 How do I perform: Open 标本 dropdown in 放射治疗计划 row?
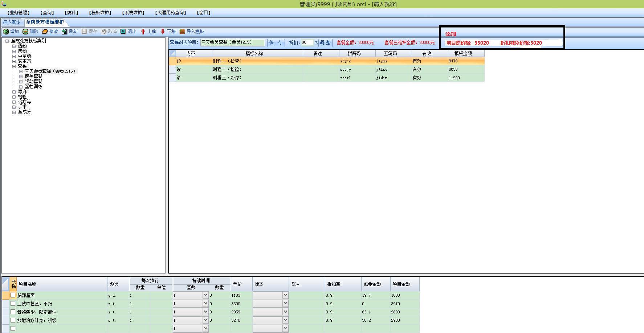click(285, 320)
